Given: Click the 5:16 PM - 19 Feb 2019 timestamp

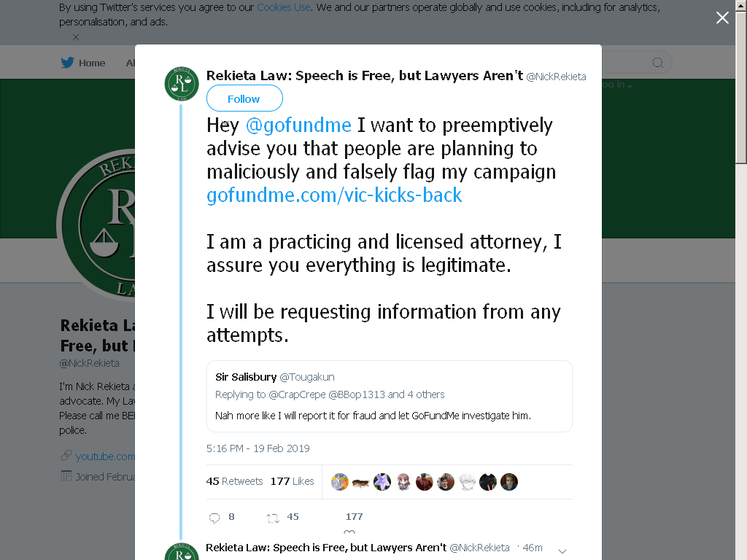Looking at the screenshot, I should coord(258,448).
